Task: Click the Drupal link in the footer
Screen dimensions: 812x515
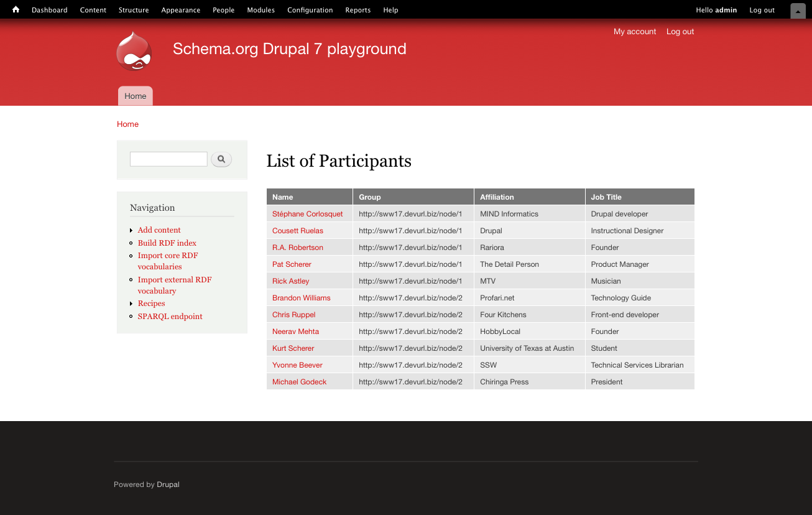Action: pyautogui.click(x=168, y=485)
